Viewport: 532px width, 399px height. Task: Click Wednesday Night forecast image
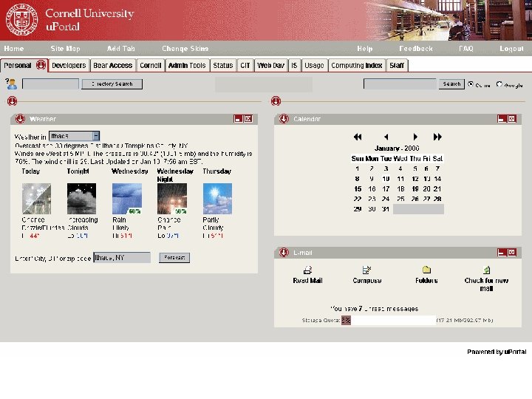coord(172,199)
